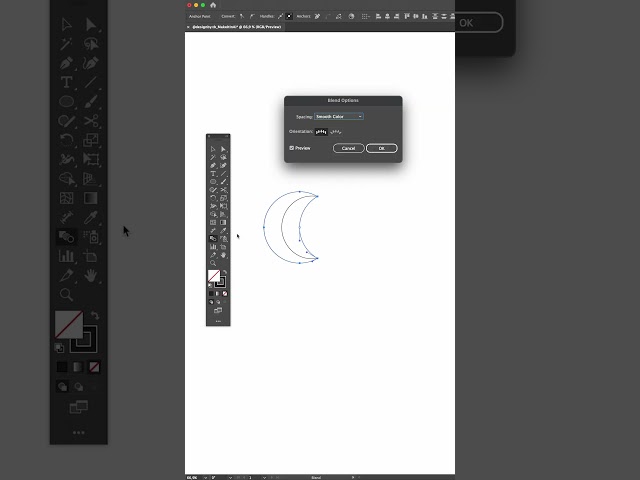Select the Magic Wand tool in the small floating Tools panel
Viewport: 640px width, 480px height.
pyautogui.click(x=213, y=157)
